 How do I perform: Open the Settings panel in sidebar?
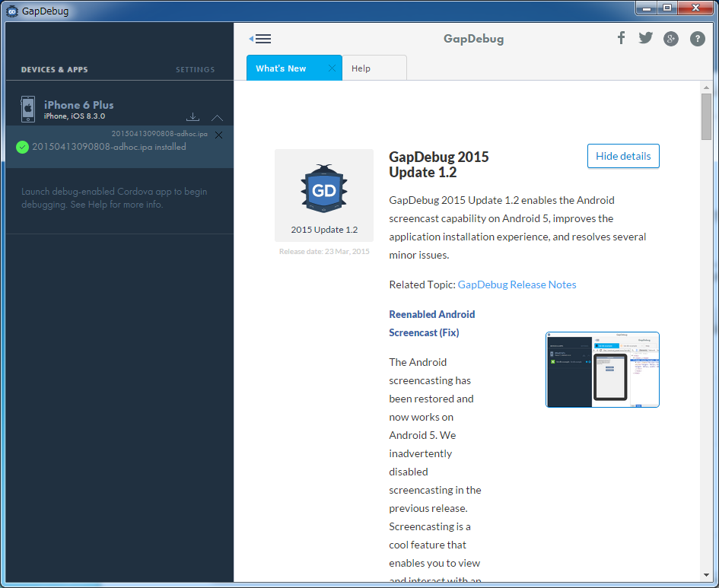click(x=195, y=70)
